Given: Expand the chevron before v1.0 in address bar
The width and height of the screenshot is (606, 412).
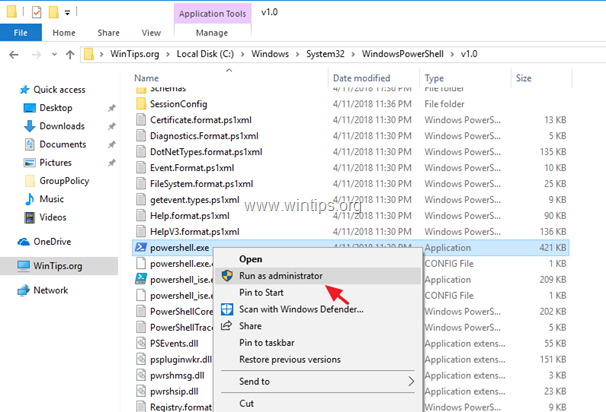Looking at the screenshot, I should pos(452,54).
